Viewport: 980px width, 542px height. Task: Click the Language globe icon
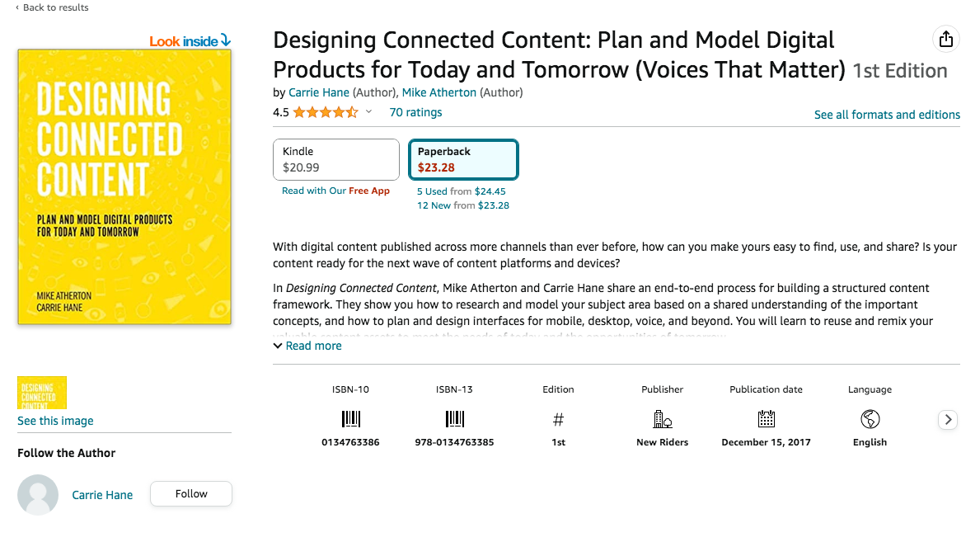[x=870, y=418]
